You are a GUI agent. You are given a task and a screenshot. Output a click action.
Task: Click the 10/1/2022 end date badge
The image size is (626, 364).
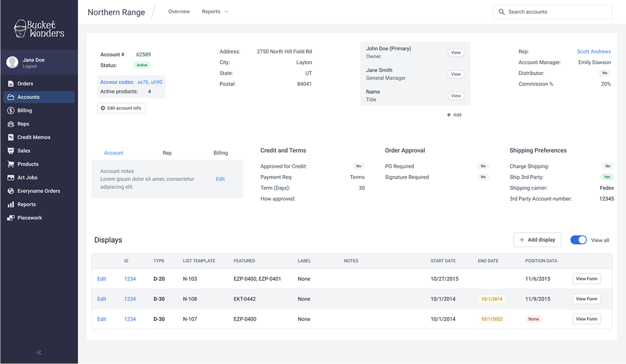492,319
